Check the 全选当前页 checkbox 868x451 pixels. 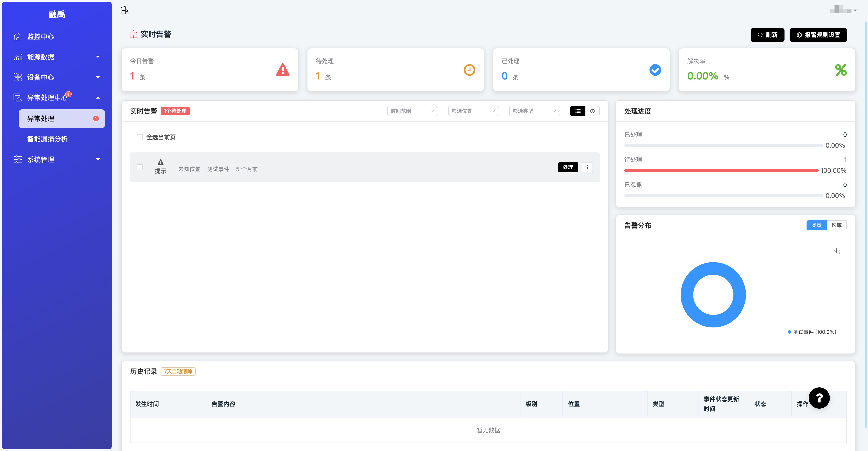pos(140,137)
